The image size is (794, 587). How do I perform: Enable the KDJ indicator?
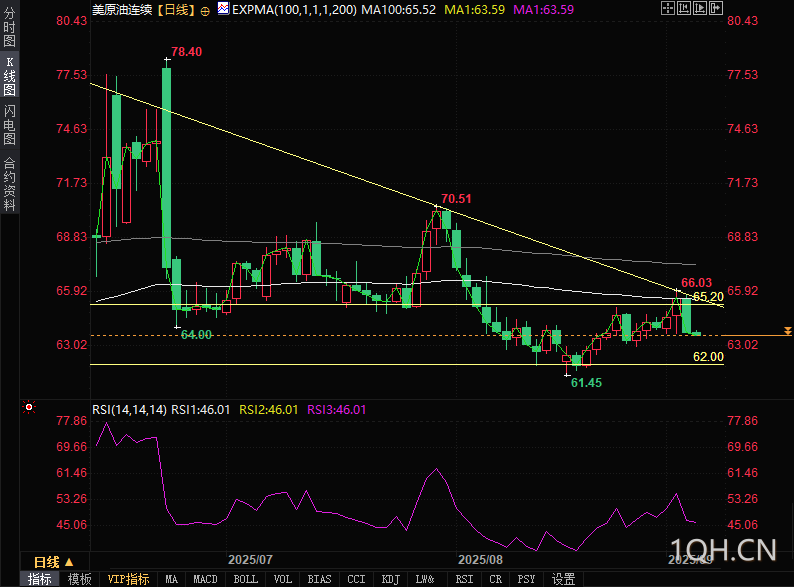click(390, 579)
